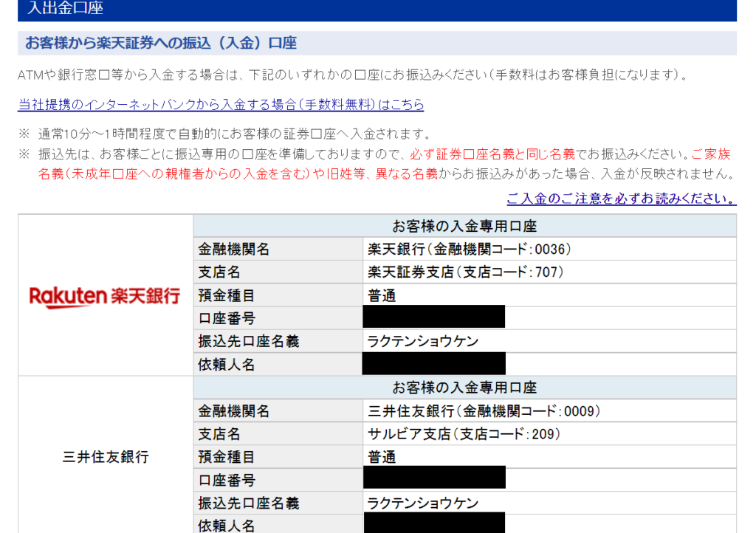Click the ATMや銀行窓口等から入金する場合 sentence
This screenshot has width=756, height=533.
pos(352,75)
